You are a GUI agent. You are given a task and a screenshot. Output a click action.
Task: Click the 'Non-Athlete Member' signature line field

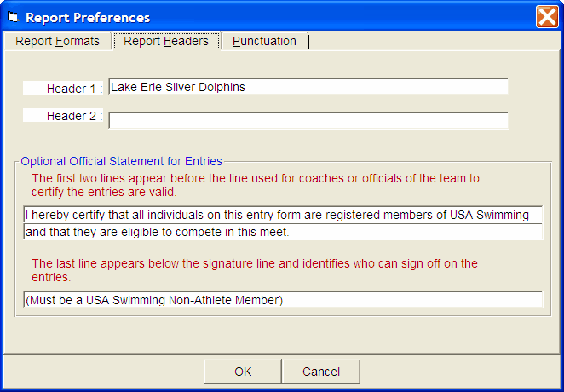click(x=282, y=300)
